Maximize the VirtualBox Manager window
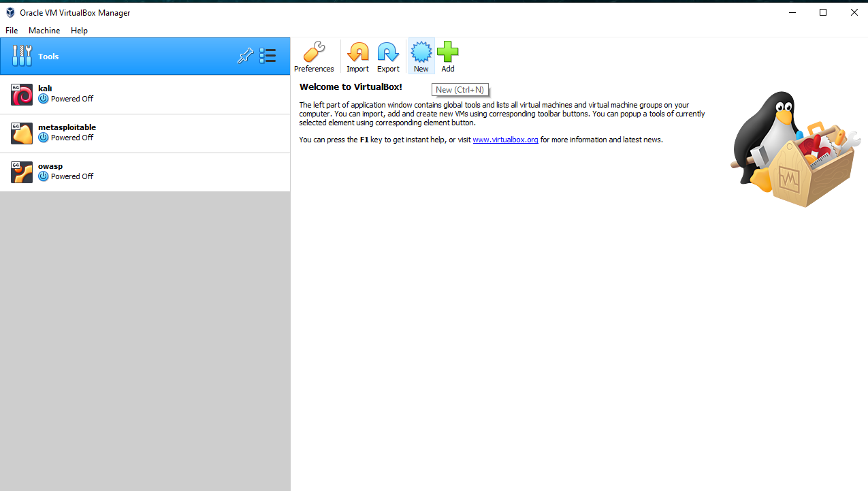Viewport: 868px width, 491px height. 823,12
